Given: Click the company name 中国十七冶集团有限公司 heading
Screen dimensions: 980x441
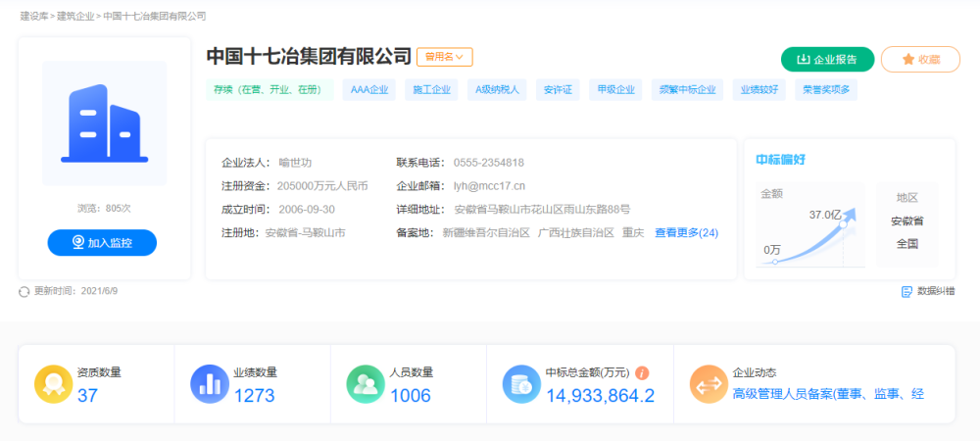Looking at the screenshot, I should click(x=309, y=57).
